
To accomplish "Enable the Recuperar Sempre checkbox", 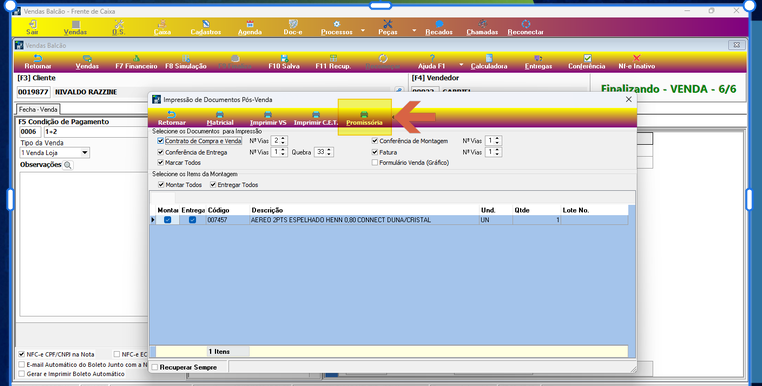I will click(155, 367).
